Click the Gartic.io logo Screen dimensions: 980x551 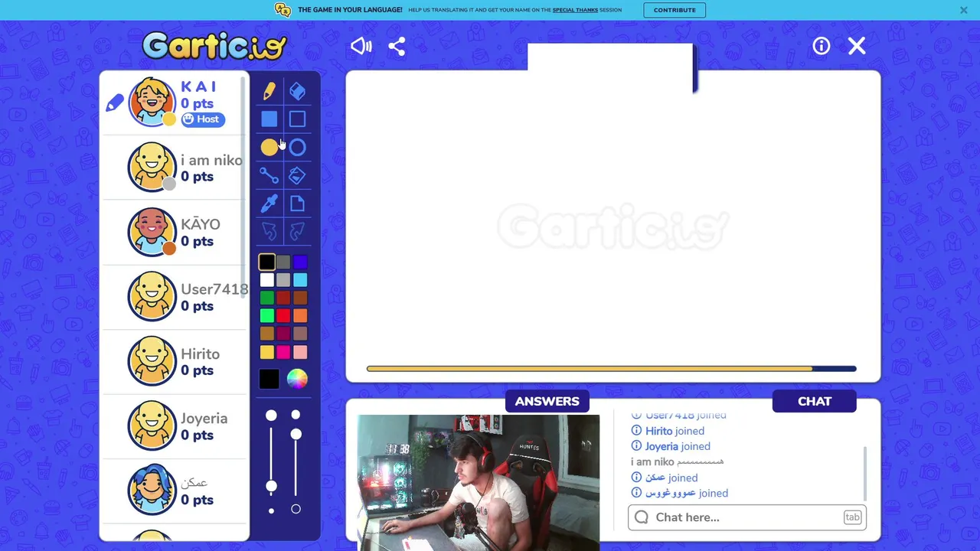tap(214, 46)
